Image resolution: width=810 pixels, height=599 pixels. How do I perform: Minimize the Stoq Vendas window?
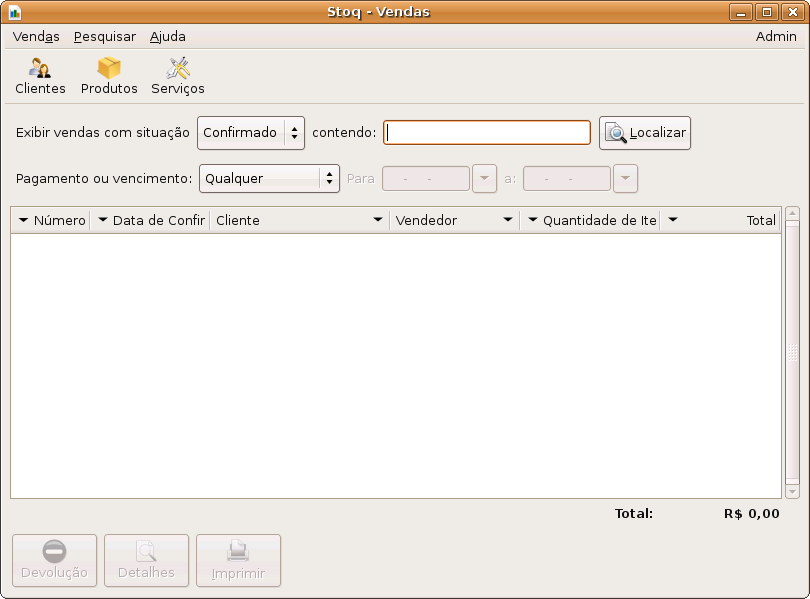(741, 12)
